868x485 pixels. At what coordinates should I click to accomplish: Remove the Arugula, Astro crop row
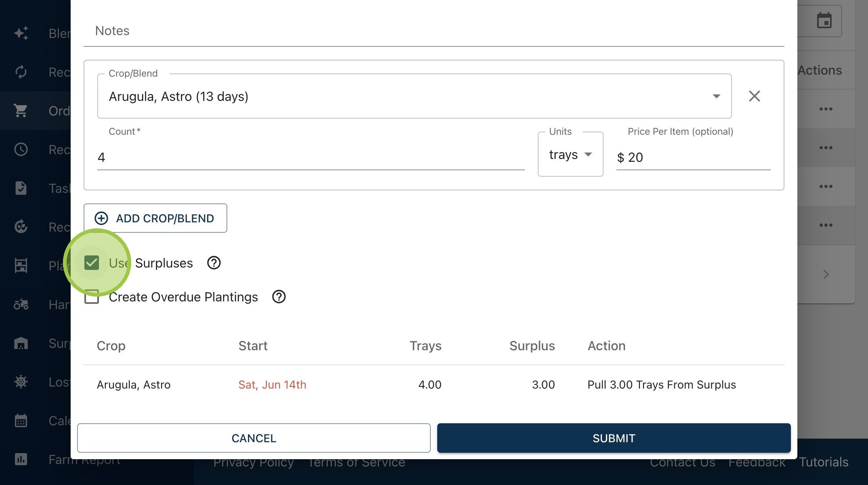(754, 96)
